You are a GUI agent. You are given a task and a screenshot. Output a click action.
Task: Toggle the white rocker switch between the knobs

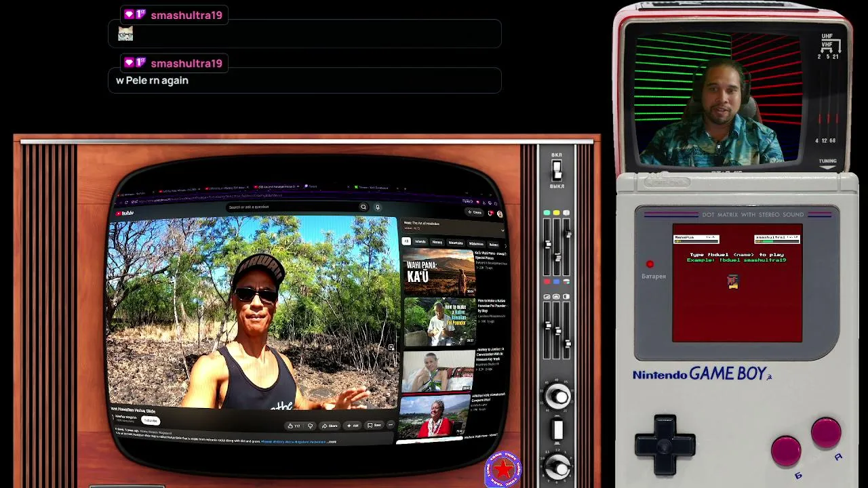pos(557,430)
